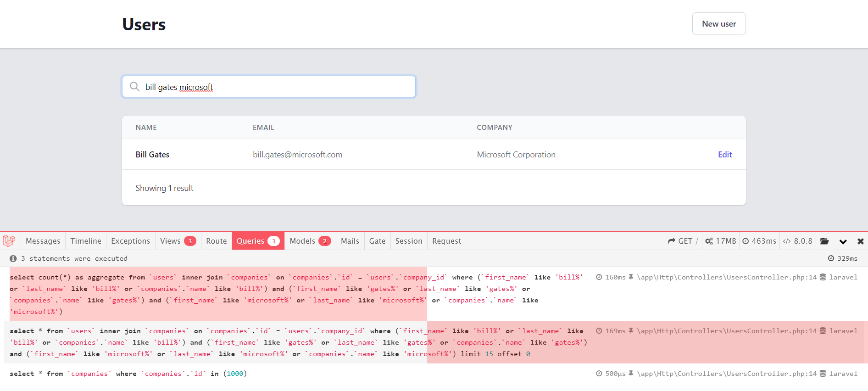Screen dimensions: 868x391
Task: Click the select count(*) aggregate query
Action: coord(297,294)
